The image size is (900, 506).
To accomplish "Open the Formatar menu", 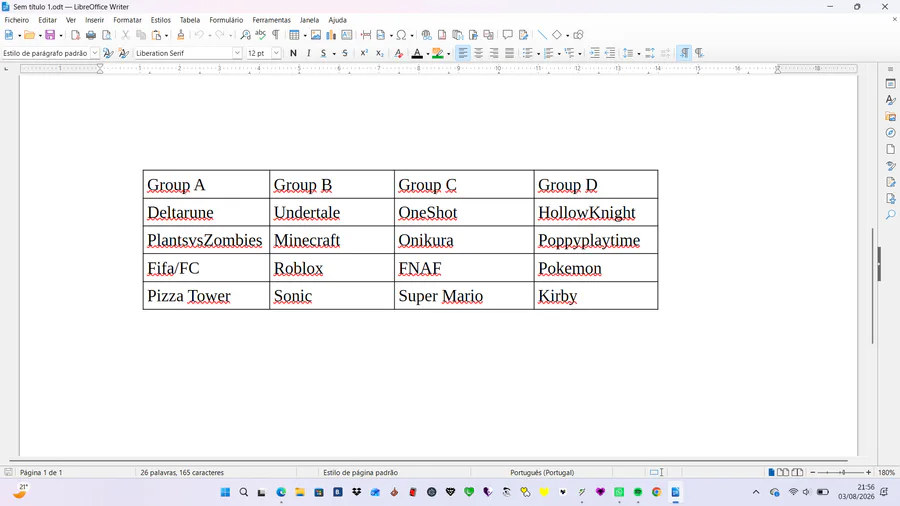I will pos(127,20).
